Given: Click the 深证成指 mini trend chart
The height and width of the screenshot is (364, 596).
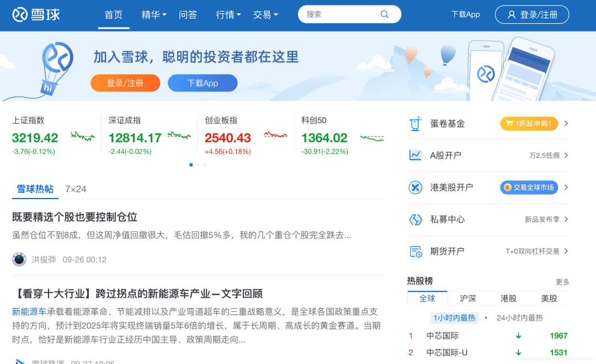Looking at the screenshot, I should 179,135.
